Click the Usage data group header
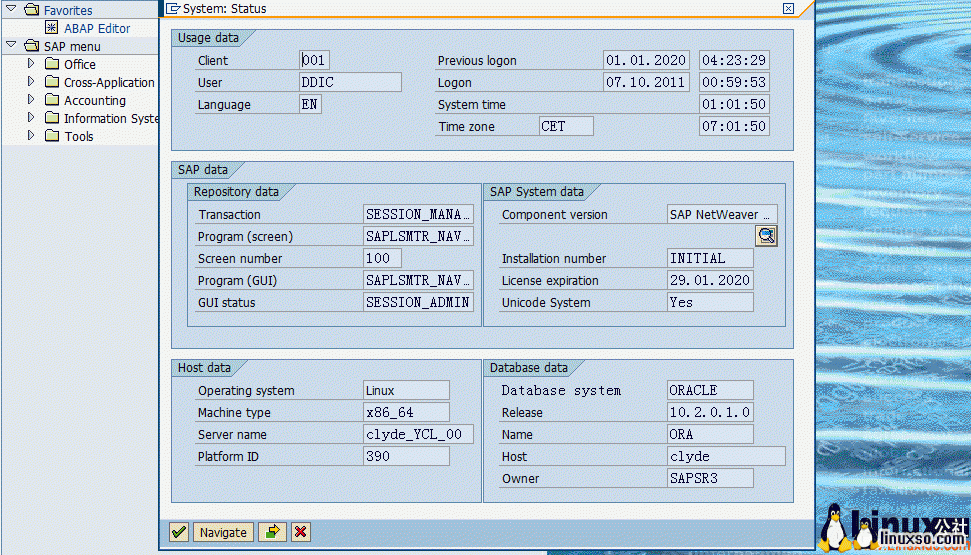This screenshot has width=971, height=555. pyautogui.click(x=209, y=38)
